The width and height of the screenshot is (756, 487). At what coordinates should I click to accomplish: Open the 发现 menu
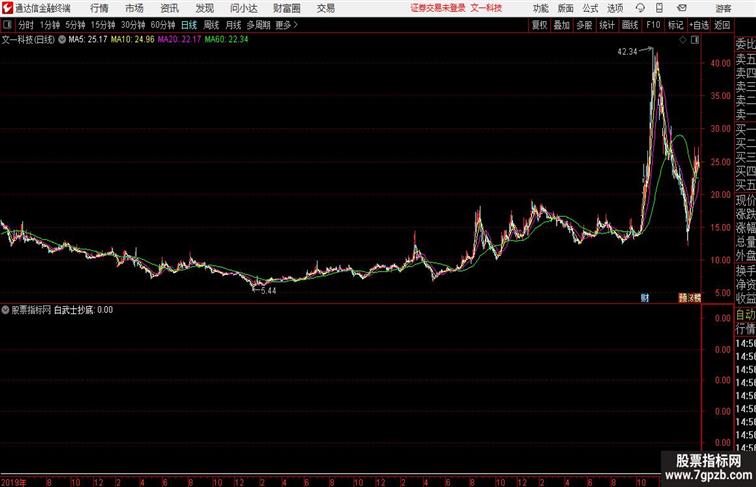tap(204, 8)
